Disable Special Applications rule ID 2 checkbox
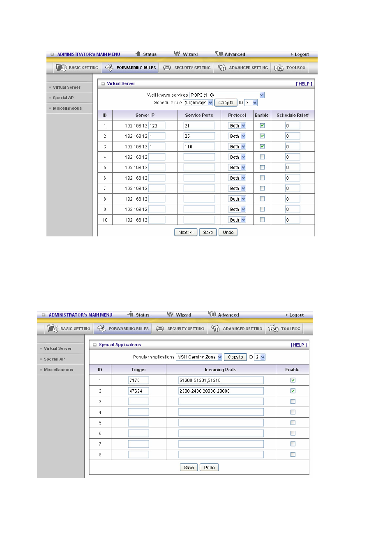This screenshot has width=392, height=555. coord(293,391)
